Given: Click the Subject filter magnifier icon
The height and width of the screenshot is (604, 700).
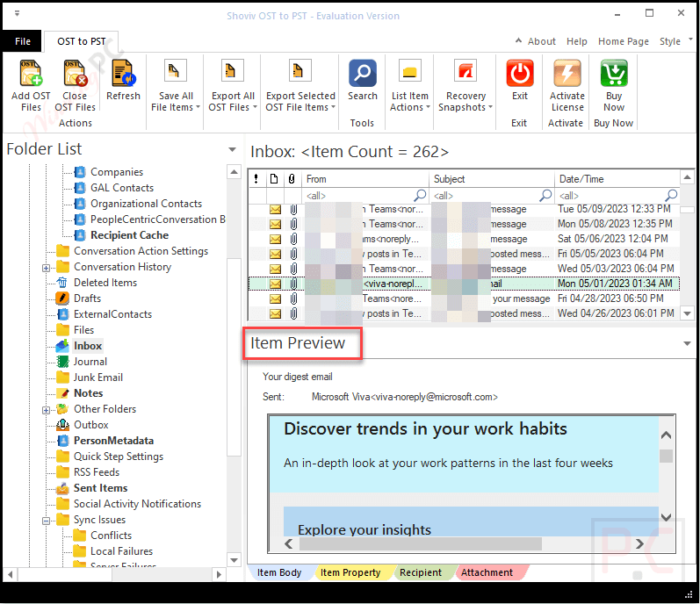Looking at the screenshot, I should [x=545, y=195].
